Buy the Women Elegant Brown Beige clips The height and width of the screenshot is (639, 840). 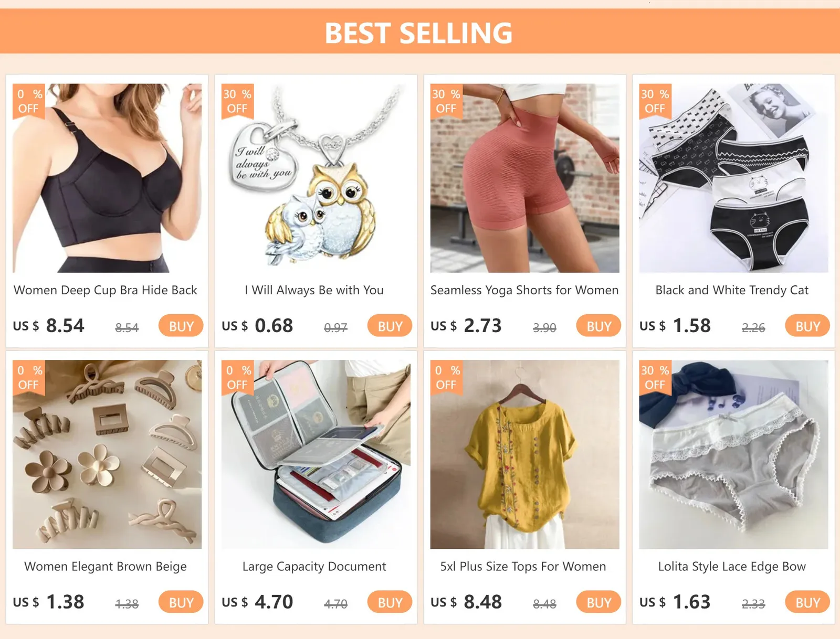(181, 602)
